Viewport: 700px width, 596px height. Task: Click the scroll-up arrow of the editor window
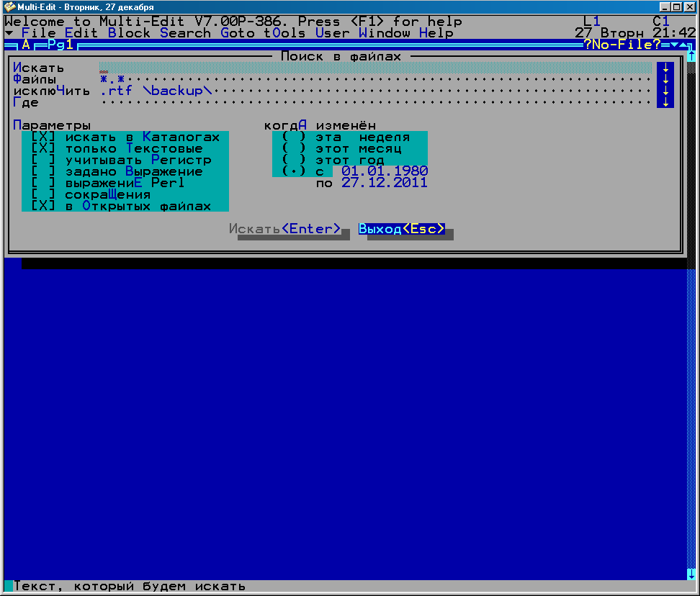point(691,55)
